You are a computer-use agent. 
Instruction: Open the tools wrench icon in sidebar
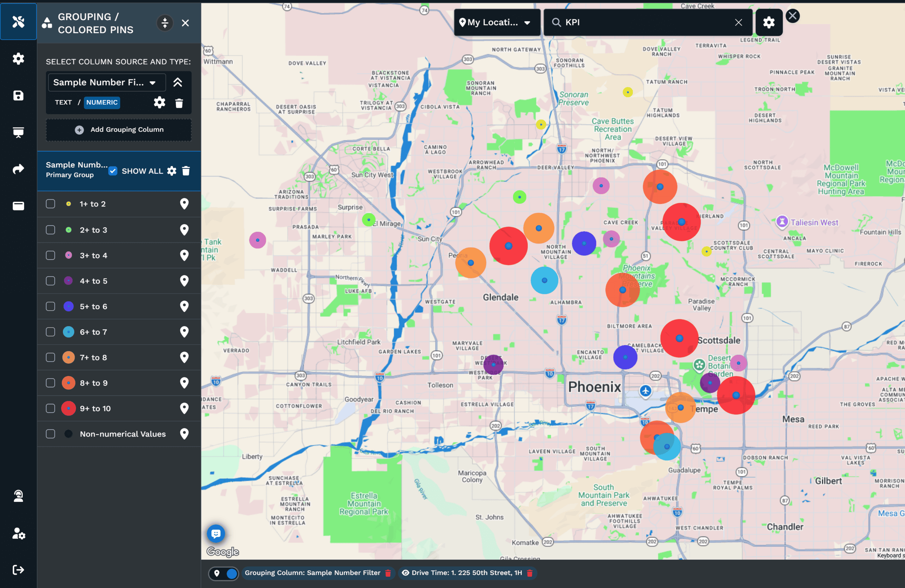pyautogui.click(x=18, y=22)
